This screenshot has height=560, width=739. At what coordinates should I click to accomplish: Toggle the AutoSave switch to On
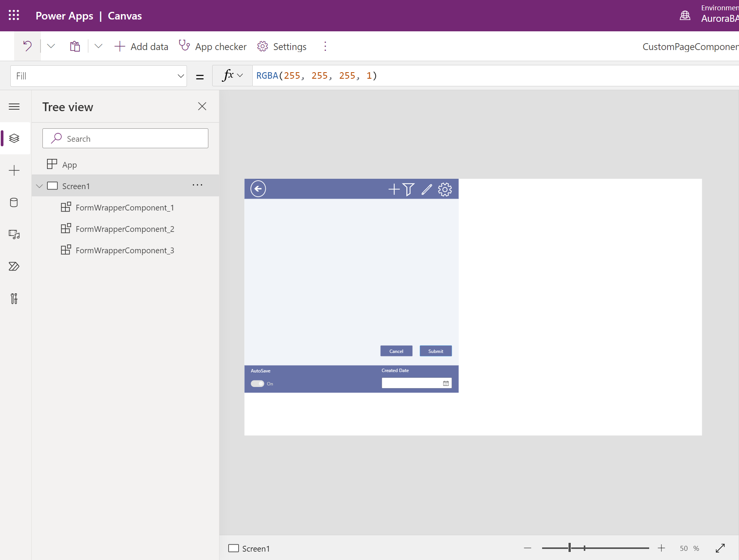click(x=257, y=384)
